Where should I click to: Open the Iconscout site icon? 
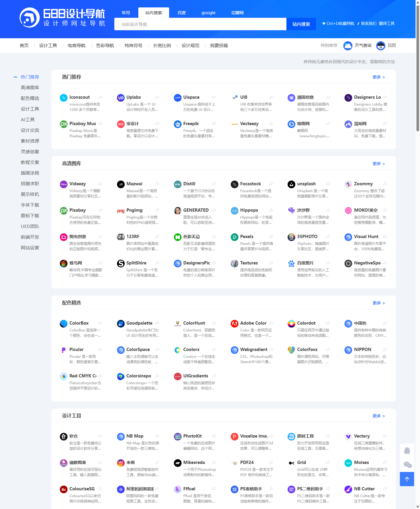[x=64, y=98]
